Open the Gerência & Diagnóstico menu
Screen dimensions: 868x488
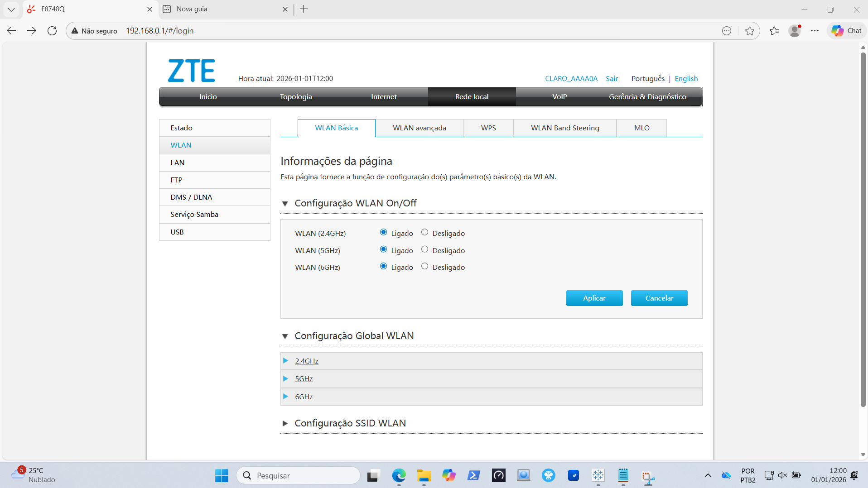click(x=647, y=96)
